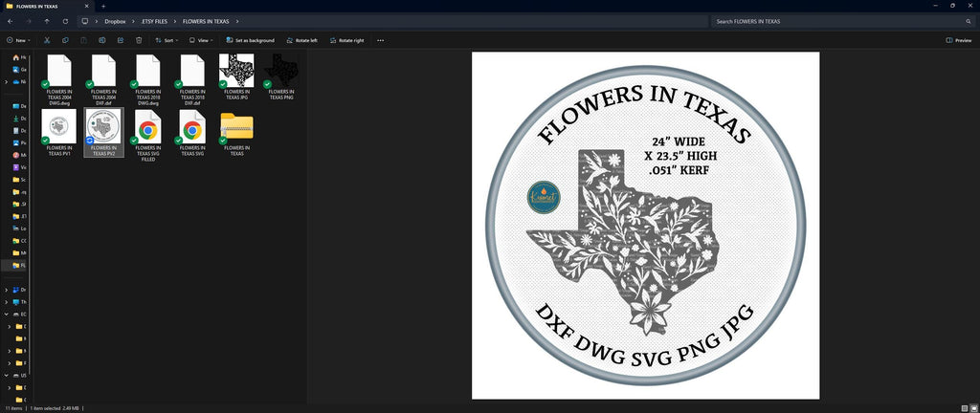Close the FLOWERS IN TEXAS tab
Image resolution: width=980 pixels, height=413 pixels.
(87, 6)
